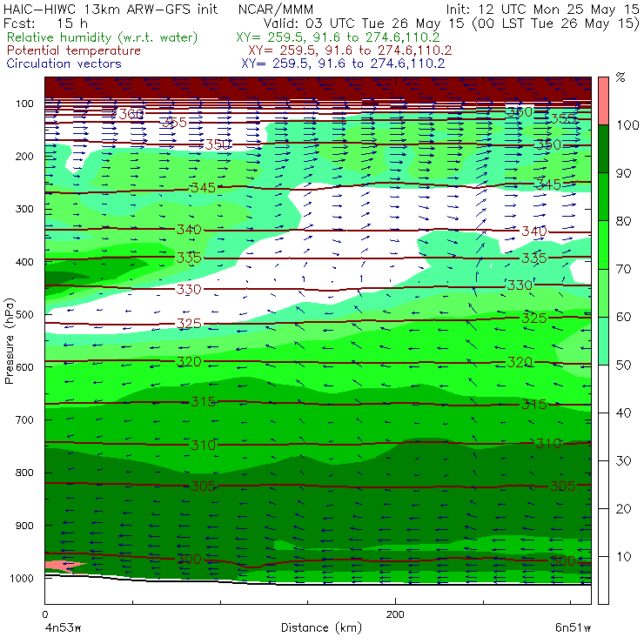
Task: Click the '360' potential temperature contour label
Action: (x=131, y=114)
